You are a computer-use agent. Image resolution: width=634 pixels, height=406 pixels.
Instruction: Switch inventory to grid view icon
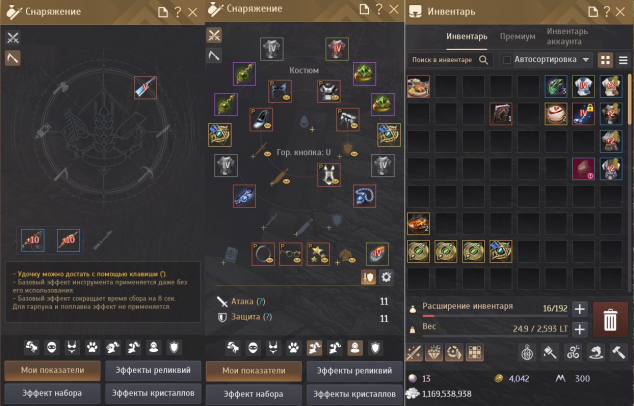point(605,60)
